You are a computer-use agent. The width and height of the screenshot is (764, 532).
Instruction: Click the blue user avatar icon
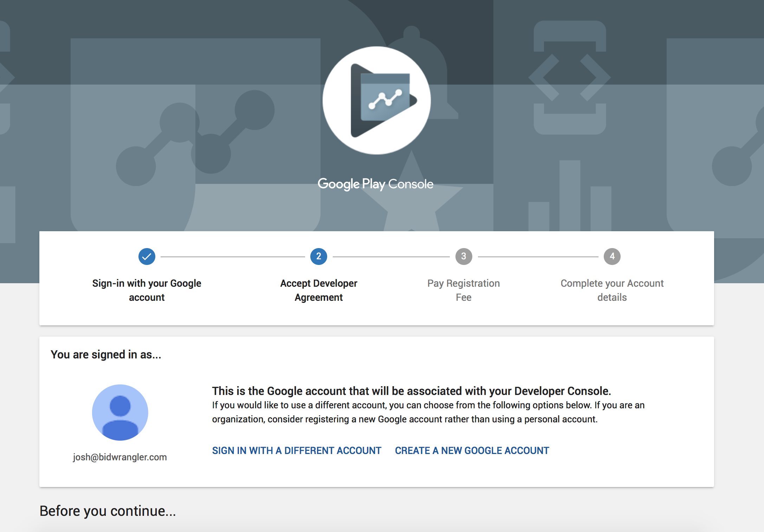120,412
